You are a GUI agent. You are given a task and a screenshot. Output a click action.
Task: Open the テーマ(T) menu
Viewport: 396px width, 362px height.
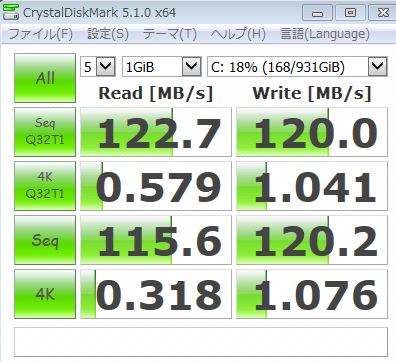click(x=170, y=34)
